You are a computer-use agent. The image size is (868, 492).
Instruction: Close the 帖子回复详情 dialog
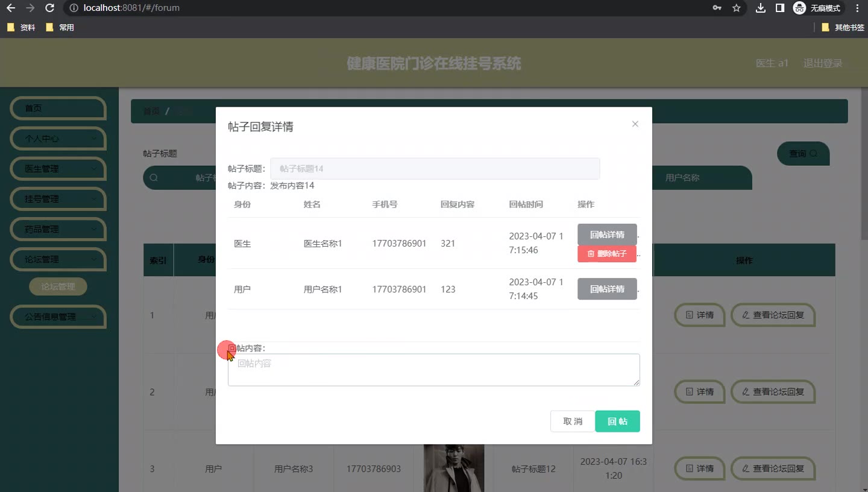(635, 124)
